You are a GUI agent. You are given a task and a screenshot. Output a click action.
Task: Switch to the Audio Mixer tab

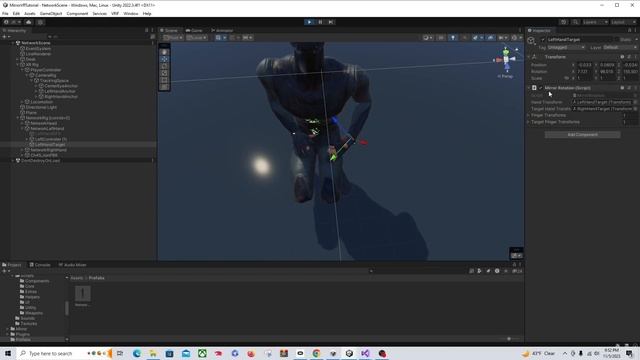[x=72, y=265]
